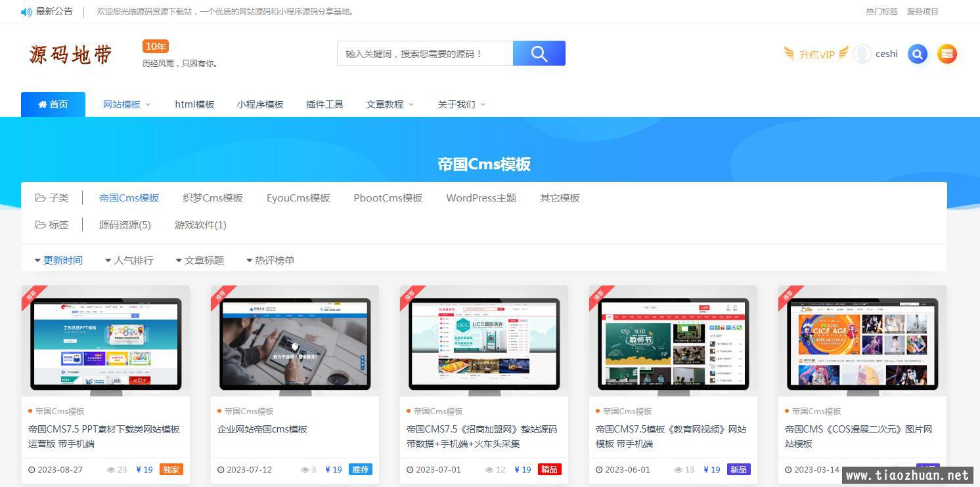Open the 热门标签 link
The width and height of the screenshot is (980, 487).
coord(881,11)
